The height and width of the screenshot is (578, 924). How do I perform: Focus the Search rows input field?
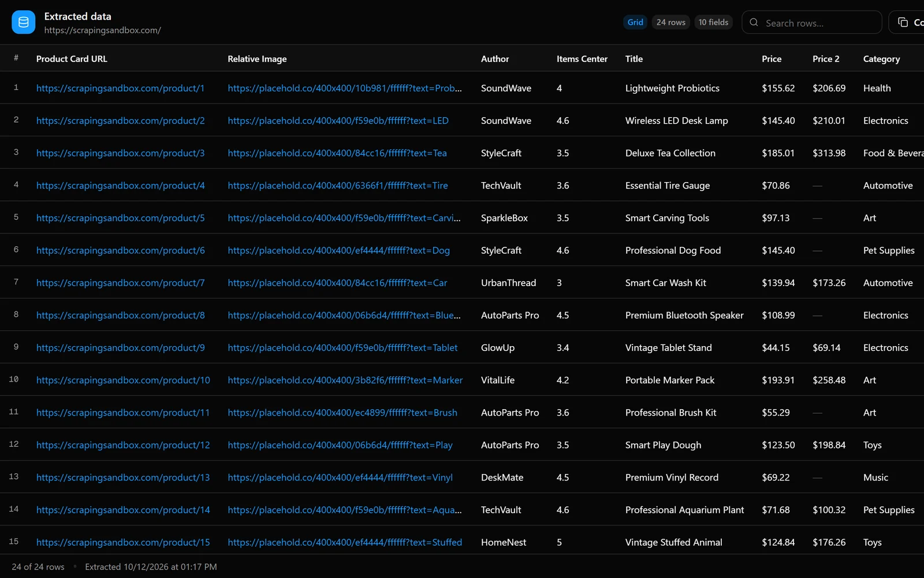point(811,23)
